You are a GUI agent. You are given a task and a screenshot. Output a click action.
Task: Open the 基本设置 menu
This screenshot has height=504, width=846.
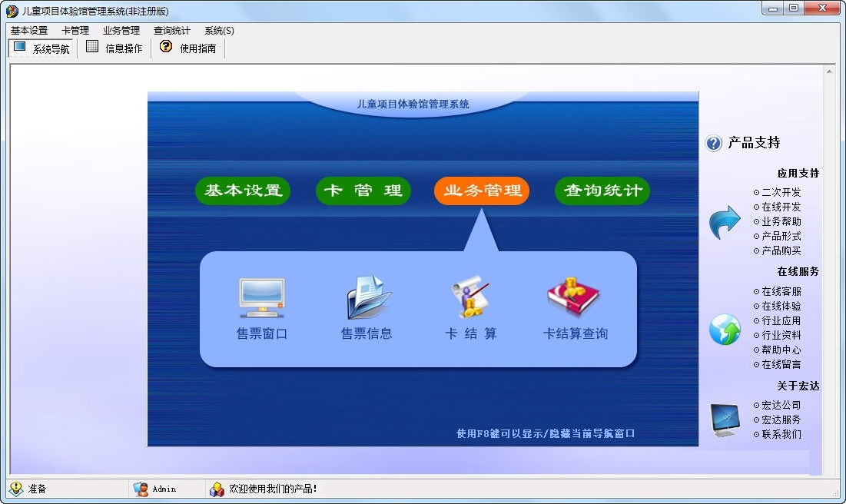pyautogui.click(x=29, y=31)
